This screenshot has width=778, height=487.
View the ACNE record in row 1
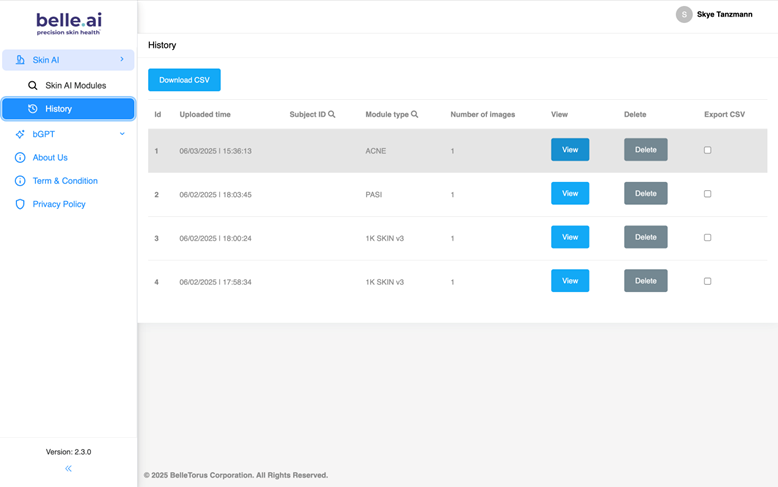[569, 150]
